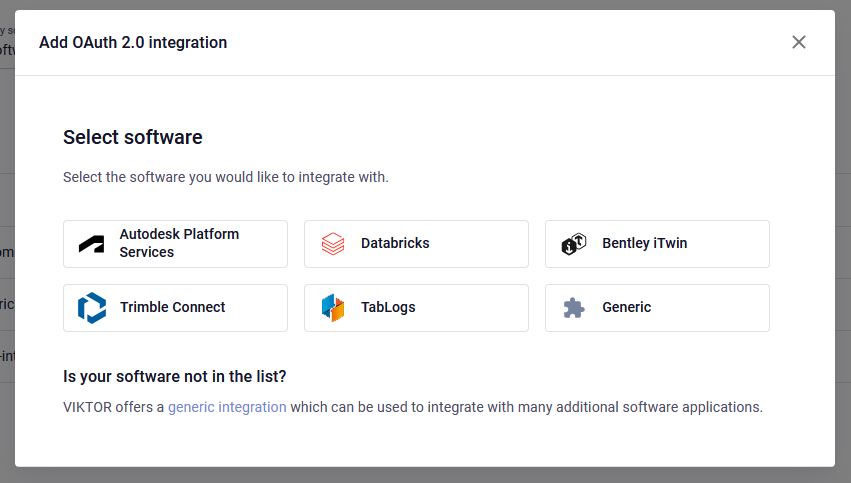Click the Databricks stacked layers icon
This screenshot has height=483, width=851.
pos(333,244)
